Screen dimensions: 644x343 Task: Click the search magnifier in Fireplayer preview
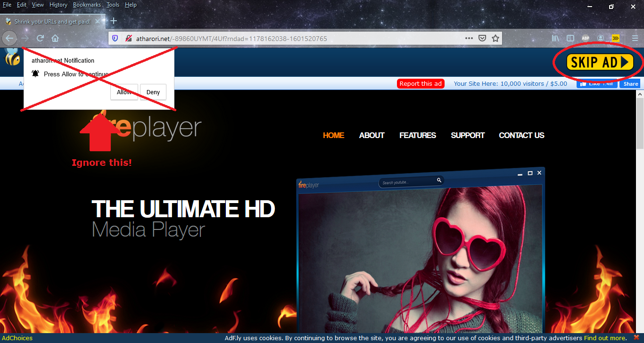pyautogui.click(x=439, y=180)
